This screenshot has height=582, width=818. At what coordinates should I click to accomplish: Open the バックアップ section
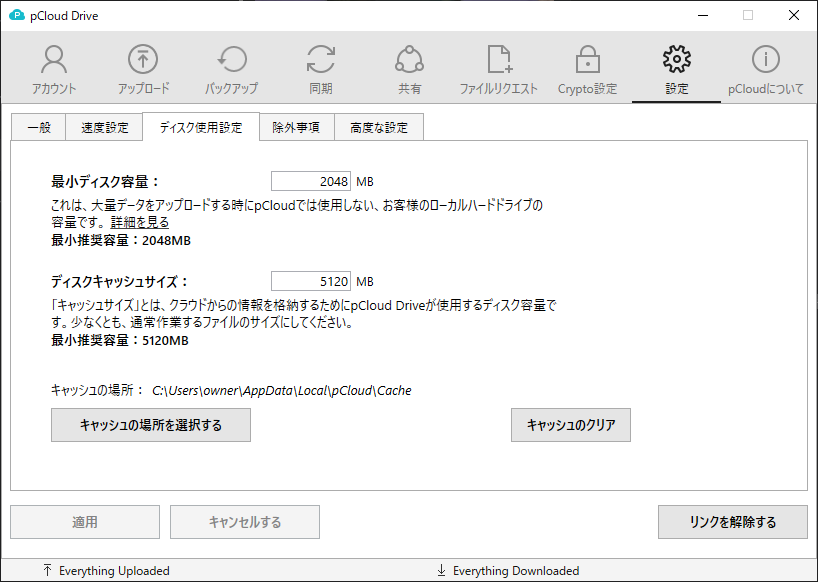pyautogui.click(x=232, y=69)
